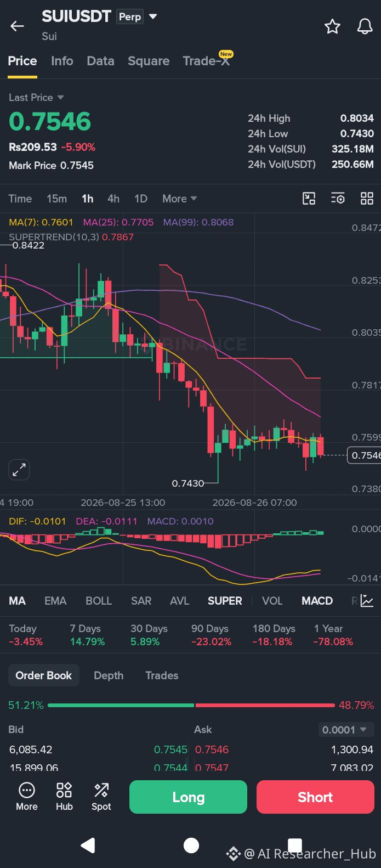Click the 24h High value 0.8034
381x868 pixels.
[x=357, y=118]
